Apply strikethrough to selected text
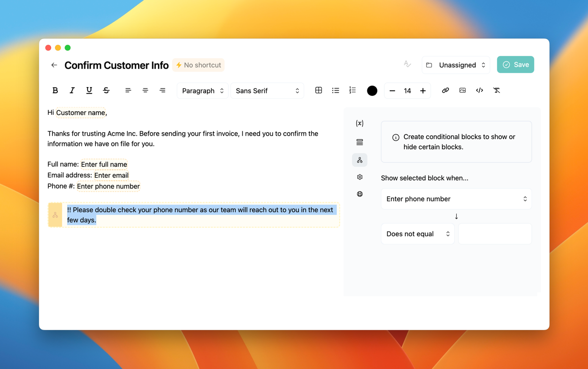Viewport: 588px width, 369px height. tap(106, 90)
